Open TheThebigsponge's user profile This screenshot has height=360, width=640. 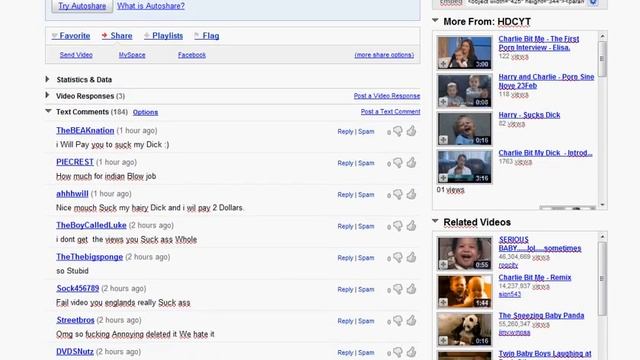[89, 257]
